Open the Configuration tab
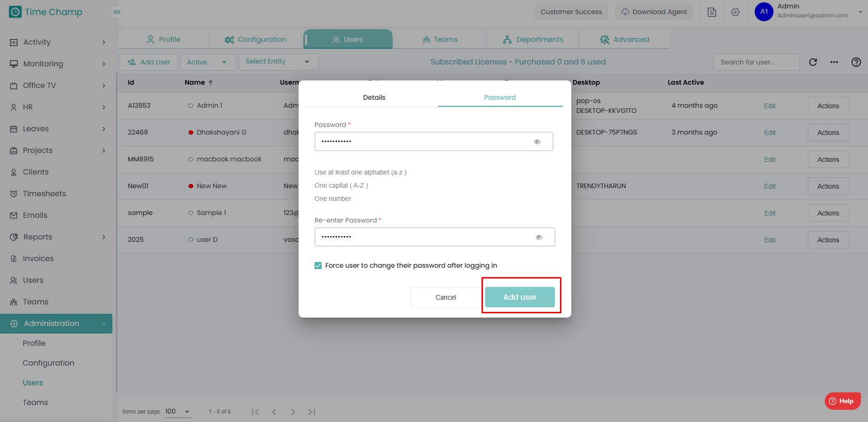Image resolution: width=868 pixels, height=422 pixels. pyautogui.click(x=255, y=40)
